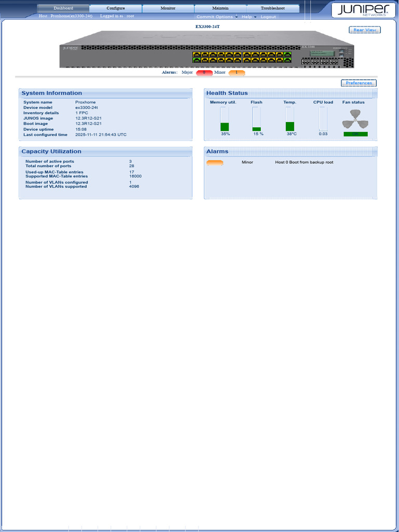This screenshot has height=532, width=399.
Task: Click the device model value ex3300-24t
Action: [x=87, y=108]
